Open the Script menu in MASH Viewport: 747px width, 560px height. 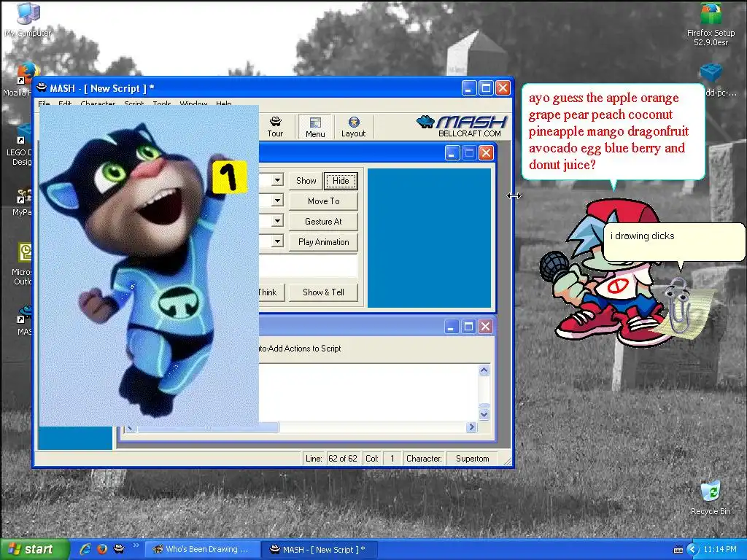pos(134,104)
